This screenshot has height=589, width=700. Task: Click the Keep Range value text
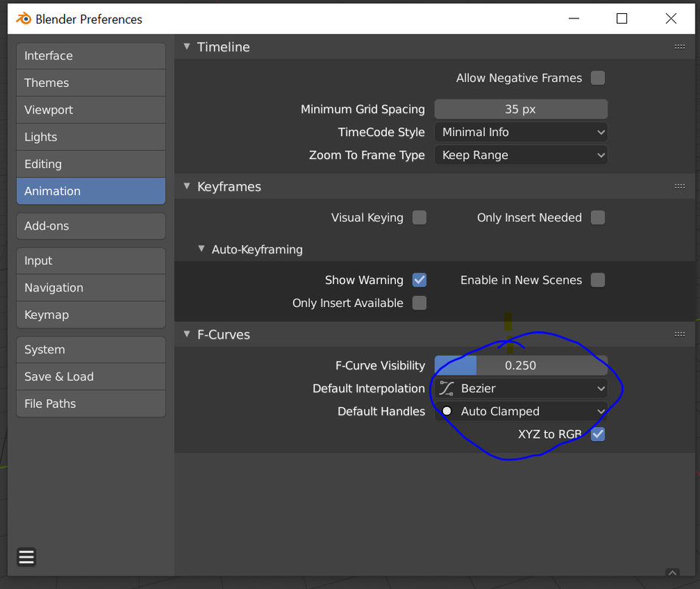(475, 155)
